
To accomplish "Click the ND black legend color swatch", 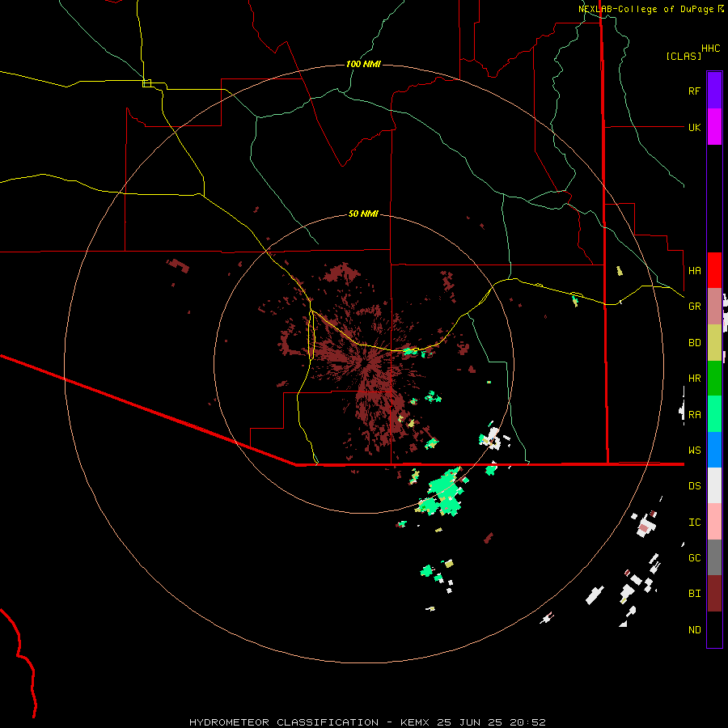I will click(x=714, y=629).
